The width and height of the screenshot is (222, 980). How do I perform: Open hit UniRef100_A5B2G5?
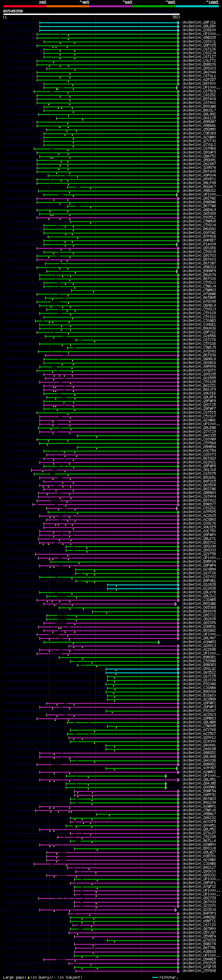pyautogui.click(x=199, y=38)
